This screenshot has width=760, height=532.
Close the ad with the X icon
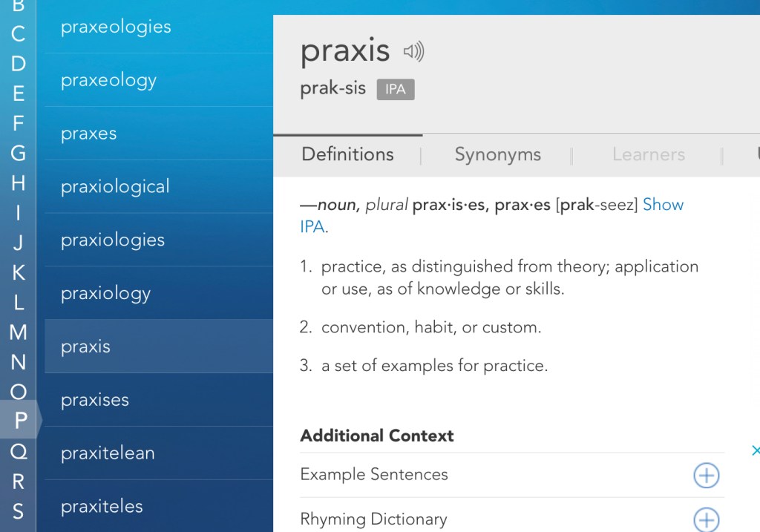(x=755, y=450)
